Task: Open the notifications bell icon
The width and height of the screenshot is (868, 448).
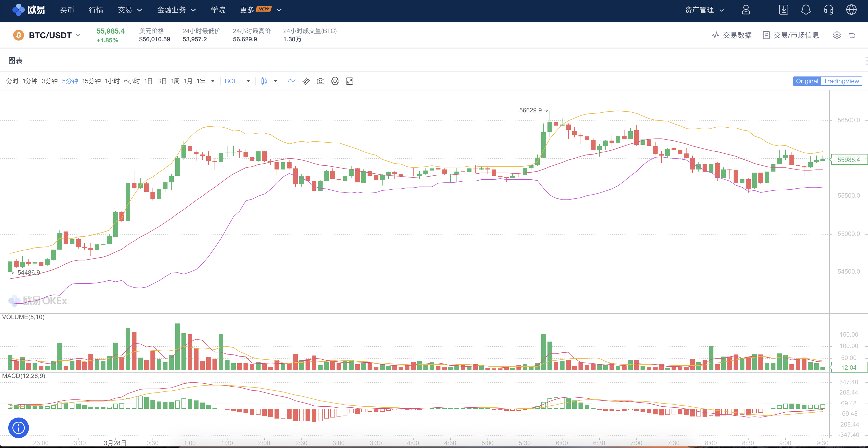Action: (x=806, y=10)
